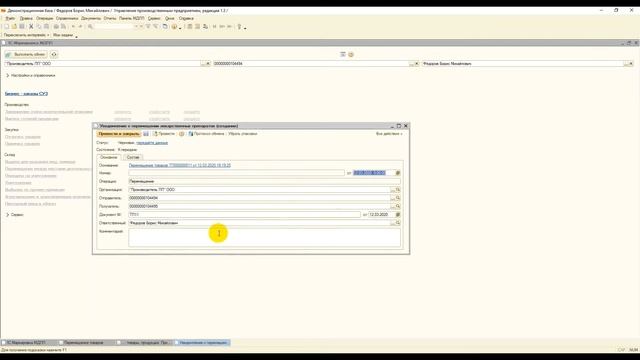
Task: Open selection for Получатель field ellipsis
Action: tap(393, 206)
